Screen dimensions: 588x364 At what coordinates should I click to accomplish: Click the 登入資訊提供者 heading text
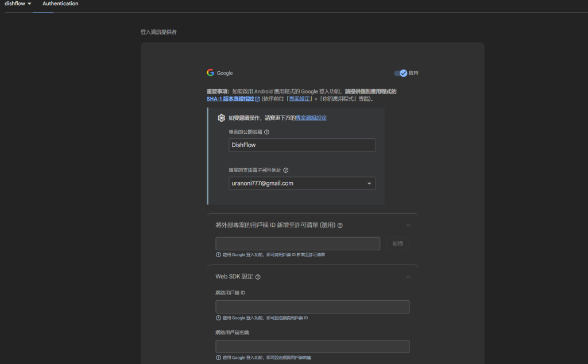158,32
